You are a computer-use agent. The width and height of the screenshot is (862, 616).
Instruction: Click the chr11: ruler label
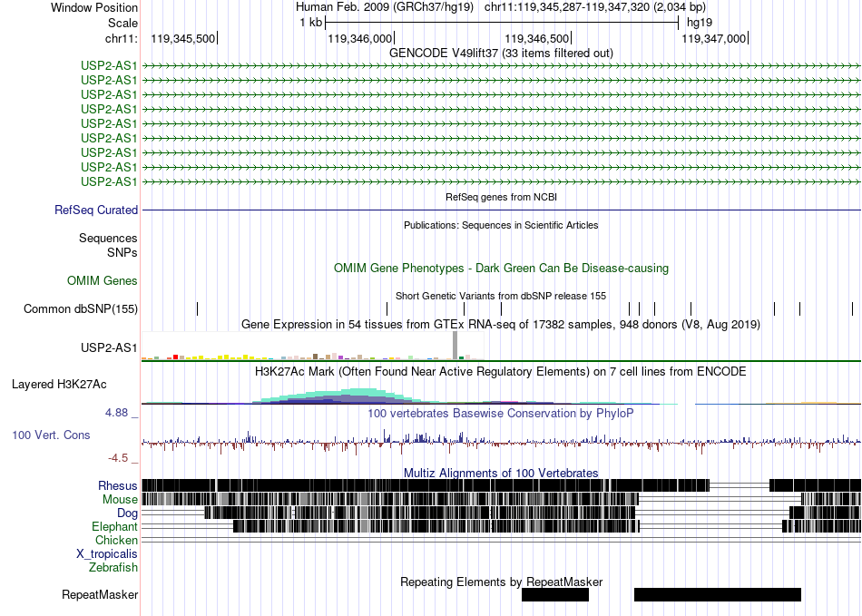point(121,38)
